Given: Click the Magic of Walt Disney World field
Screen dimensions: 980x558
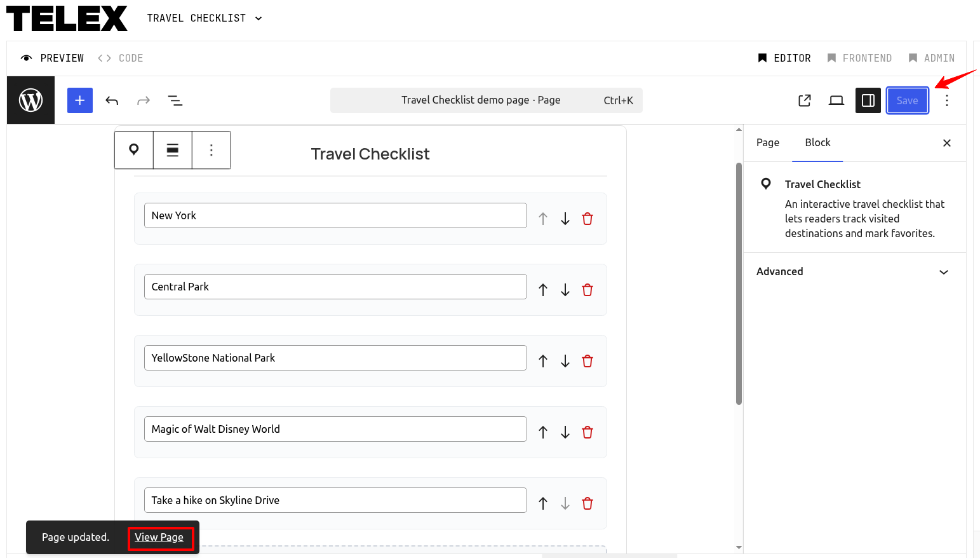Looking at the screenshot, I should (x=335, y=429).
